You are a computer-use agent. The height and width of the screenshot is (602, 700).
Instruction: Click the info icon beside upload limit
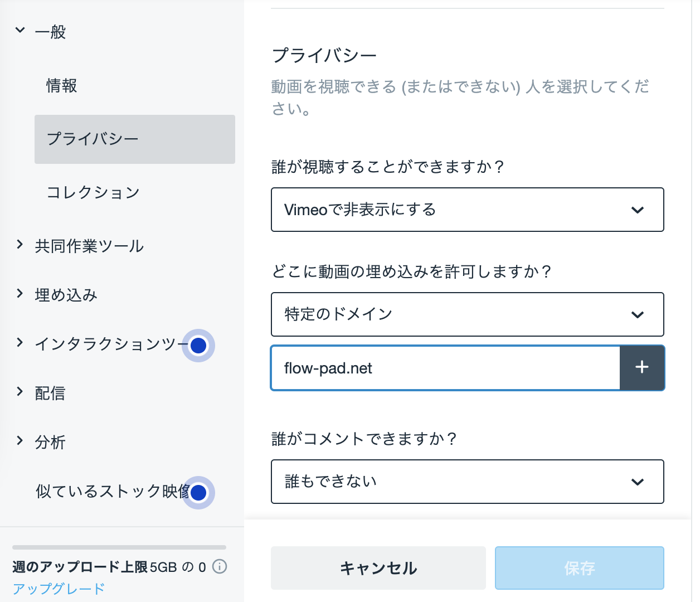[220, 567]
